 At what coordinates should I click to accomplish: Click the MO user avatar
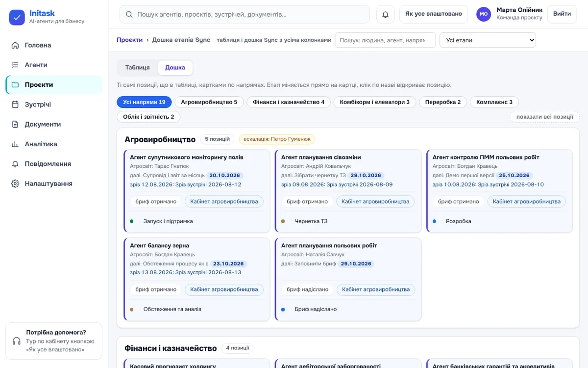point(484,14)
